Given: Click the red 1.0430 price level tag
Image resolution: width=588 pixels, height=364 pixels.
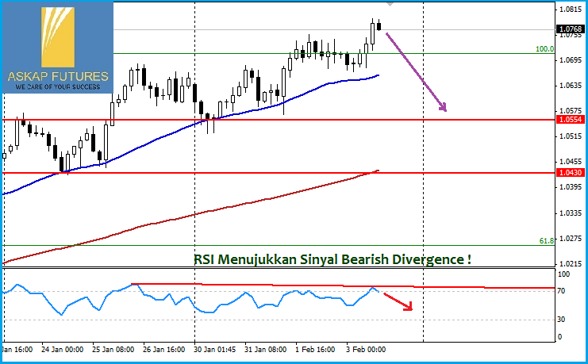Looking at the screenshot, I should click(x=570, y=172).
